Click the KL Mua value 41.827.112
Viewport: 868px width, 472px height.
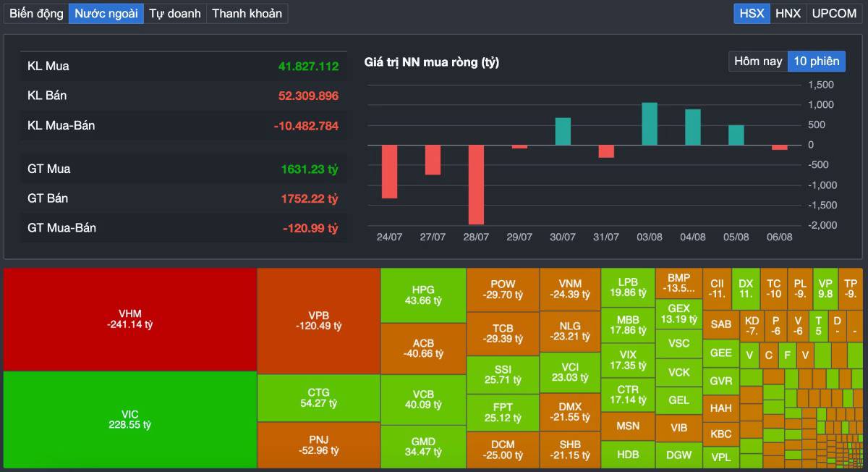[x=308, y=66]
